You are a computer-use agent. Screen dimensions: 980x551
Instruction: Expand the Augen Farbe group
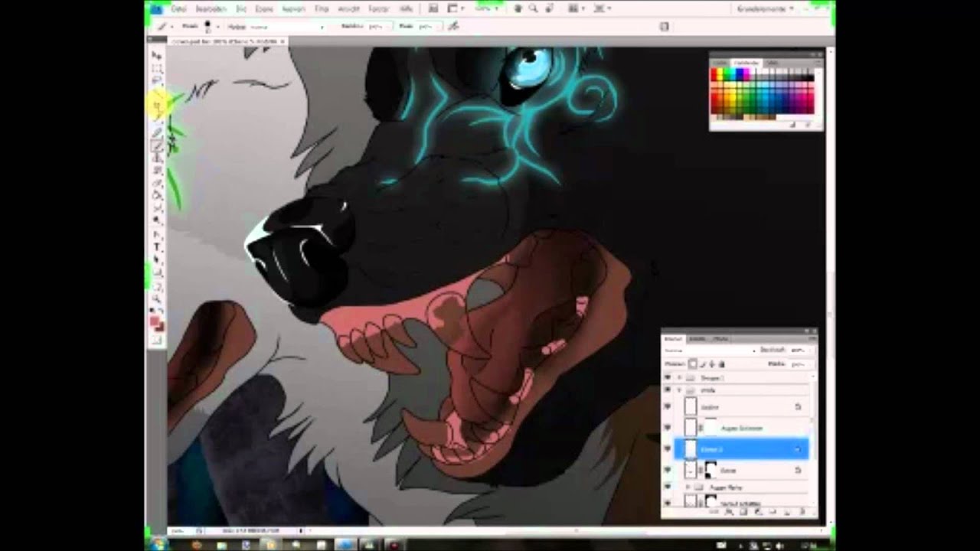688,487
